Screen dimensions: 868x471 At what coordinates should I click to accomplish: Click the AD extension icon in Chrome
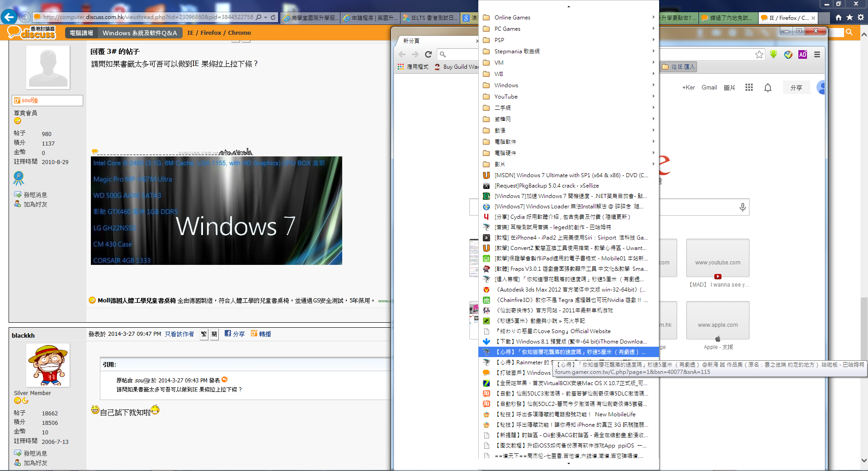coord(802,55)
